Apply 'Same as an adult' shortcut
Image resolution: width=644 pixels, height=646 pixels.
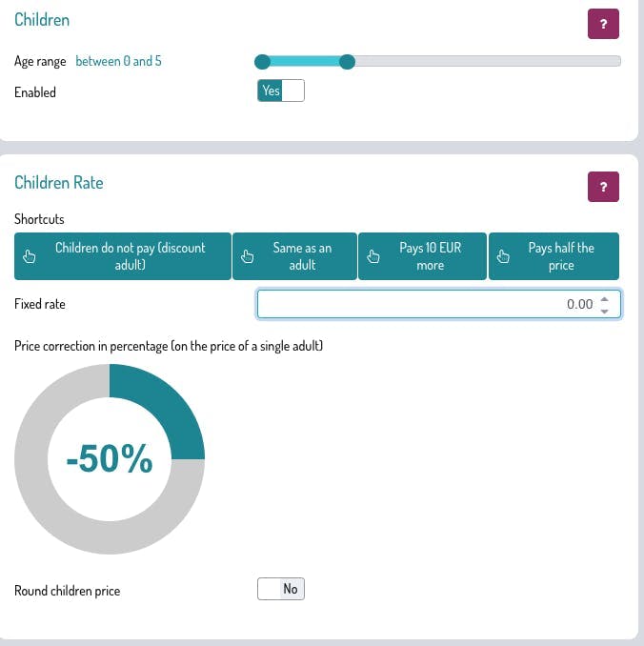(x=302, y=256)
